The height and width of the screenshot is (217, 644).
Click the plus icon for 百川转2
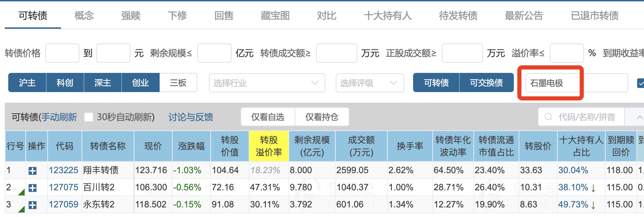tap(33, 188)
